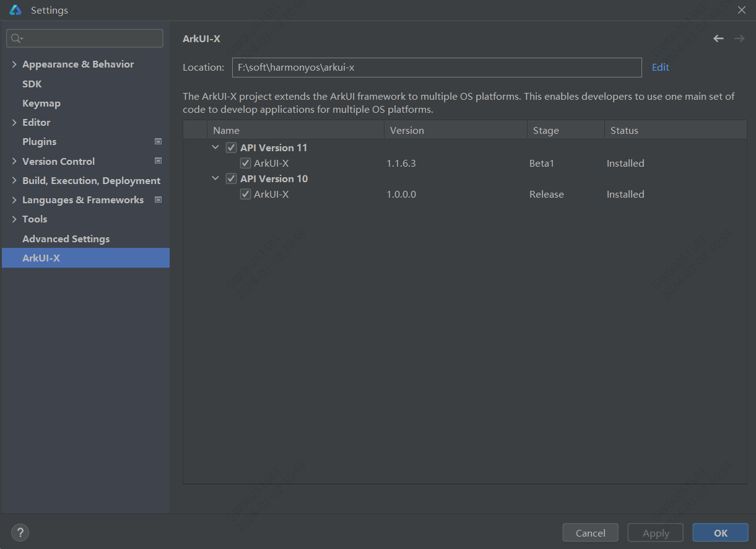The height and width of the screenshot is (549, 756).
Task: Click the Beta1 stage cell
Action: coord(542,163)
